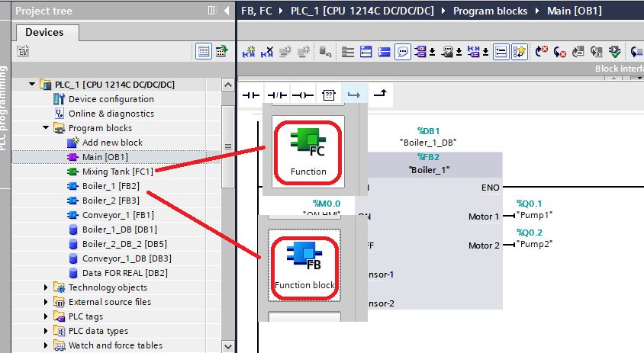Toggle network comments speech-bubble icon

click(x=403, y=52)
